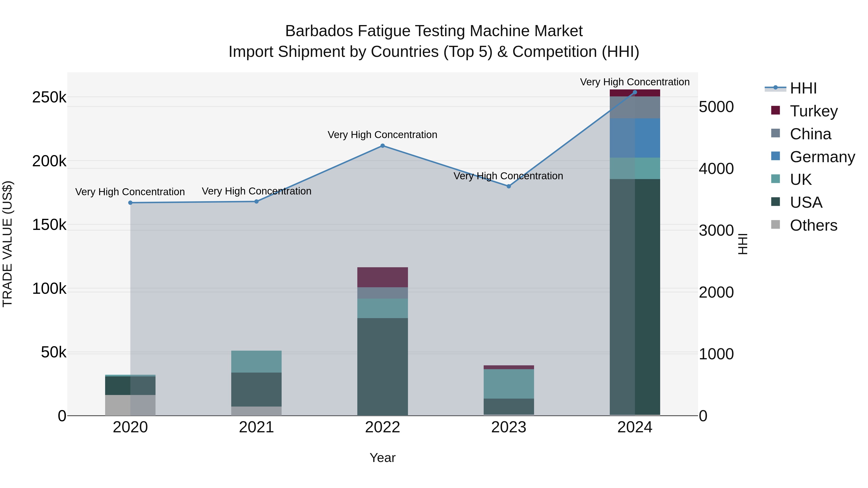Click the 3000 HHI axis tick label

tap(716, 230)
